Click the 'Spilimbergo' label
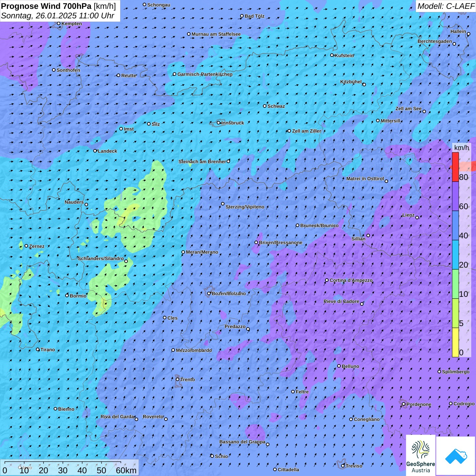The image size is (476, 476). (456, 372)
